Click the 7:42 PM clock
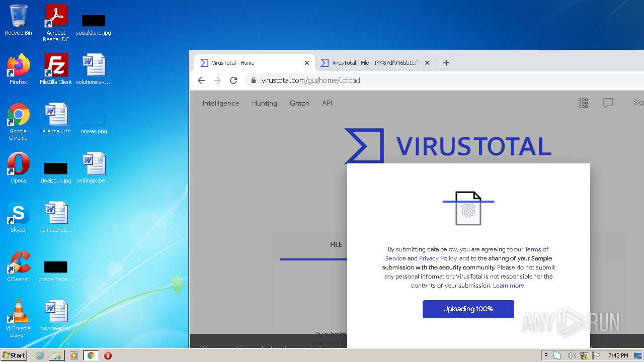644x362 pixels. [x=618, y=355]
